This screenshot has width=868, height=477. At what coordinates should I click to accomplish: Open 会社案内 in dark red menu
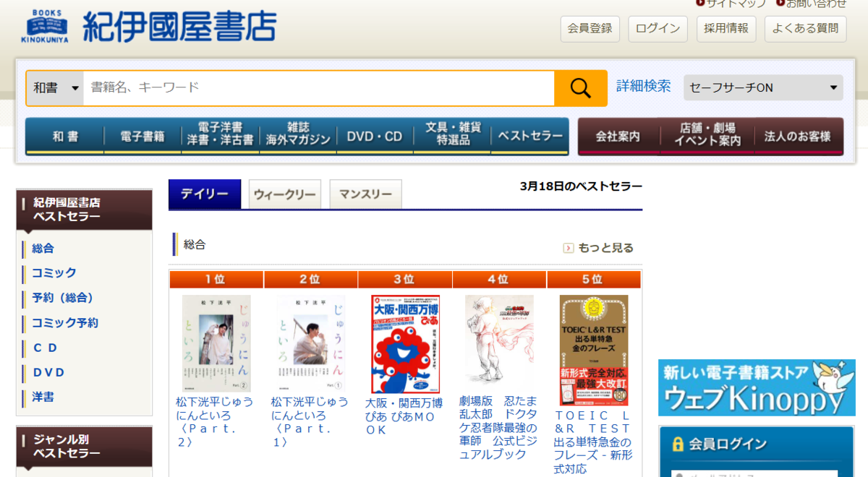pos(618,136)
